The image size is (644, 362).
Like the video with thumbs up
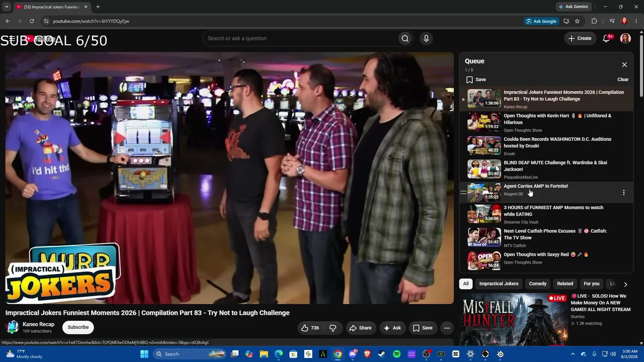click(x=310, y=328)
